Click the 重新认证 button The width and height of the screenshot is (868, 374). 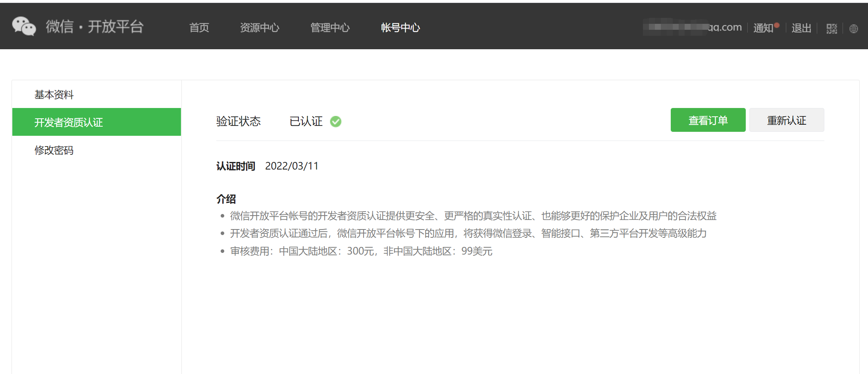(787, 120)
